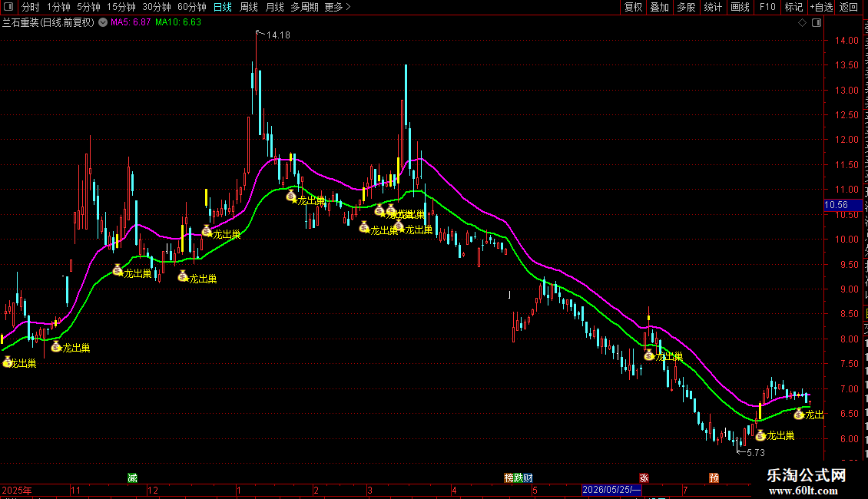Click the green 跌 event marker
The image size is (868, 499).
[518, 478]
